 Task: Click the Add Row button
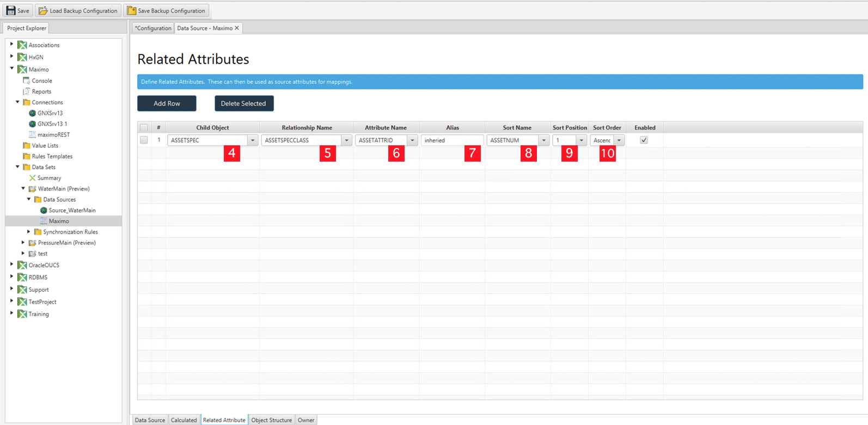coord(167,103)
